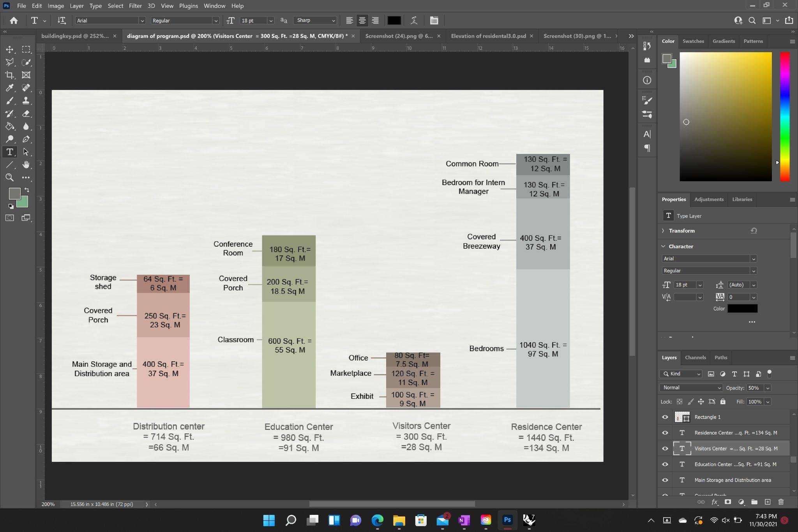Click the black text color swatch in options bar
This screenshot has height=532, width=798.
coord(394,20)
